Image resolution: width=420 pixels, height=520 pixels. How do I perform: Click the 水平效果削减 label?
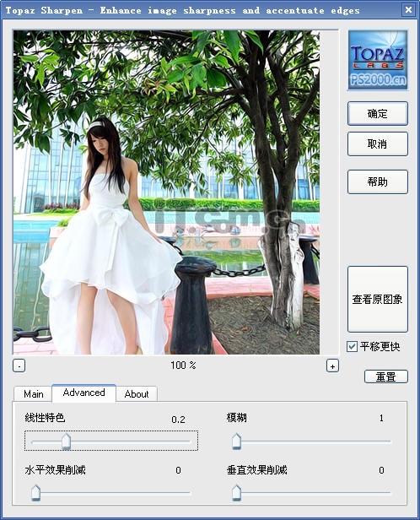(56, 470)
